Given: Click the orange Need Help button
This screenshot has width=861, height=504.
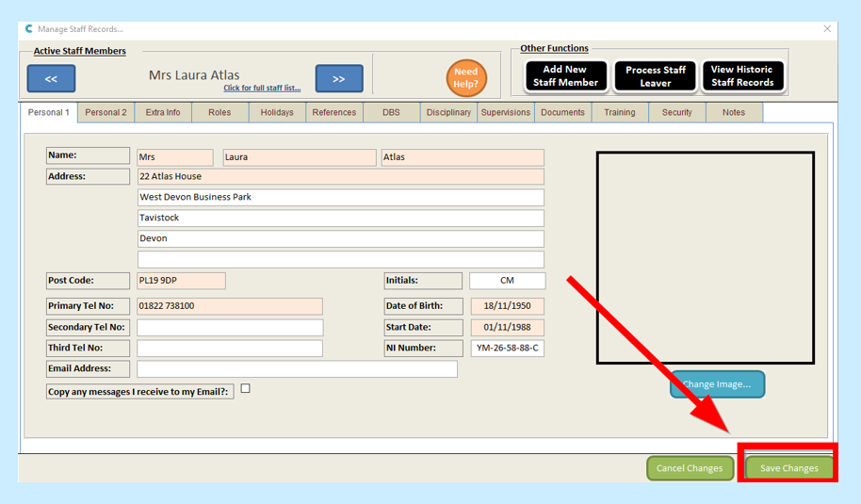Looking at the screenshot, I should coord(466,78).
